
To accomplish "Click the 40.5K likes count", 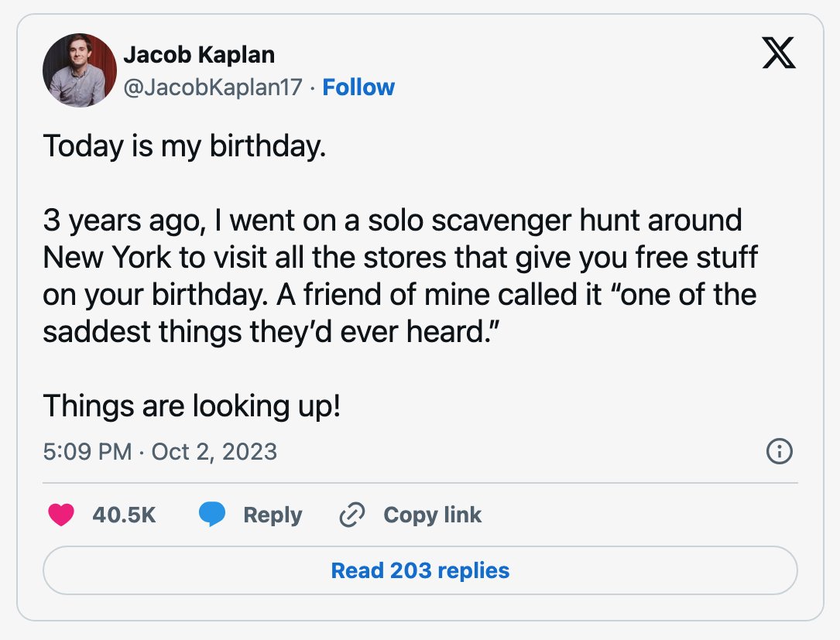I will point(124,515).
